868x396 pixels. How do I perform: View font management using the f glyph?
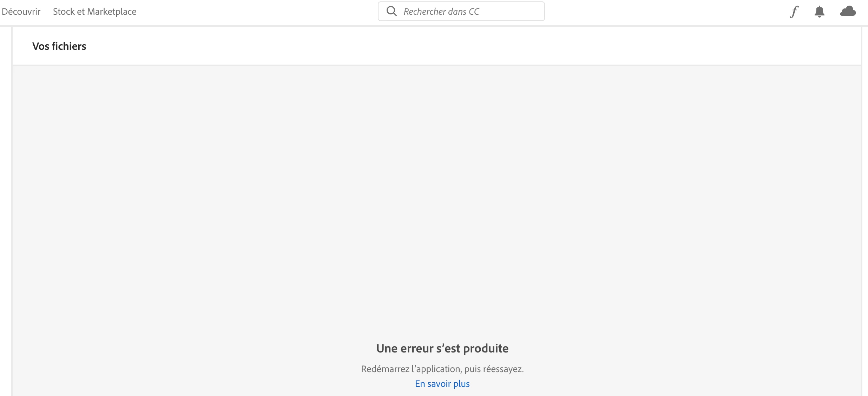click(794, 12)
